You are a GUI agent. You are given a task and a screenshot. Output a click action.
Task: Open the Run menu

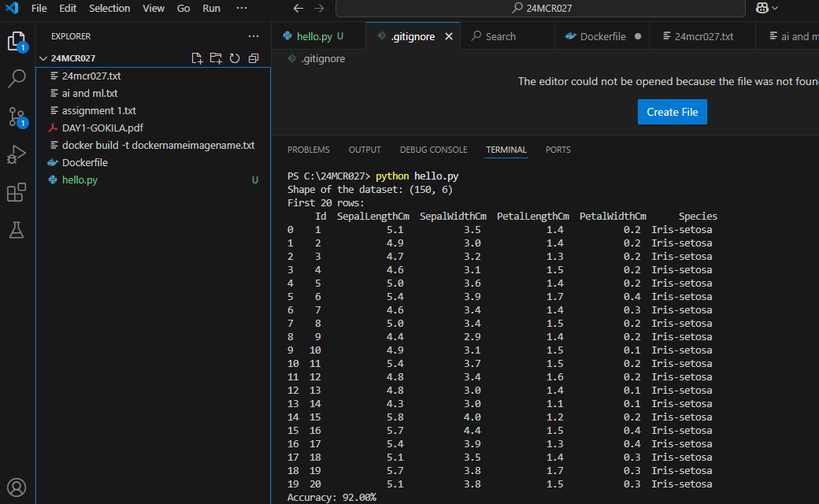(211, 9)
